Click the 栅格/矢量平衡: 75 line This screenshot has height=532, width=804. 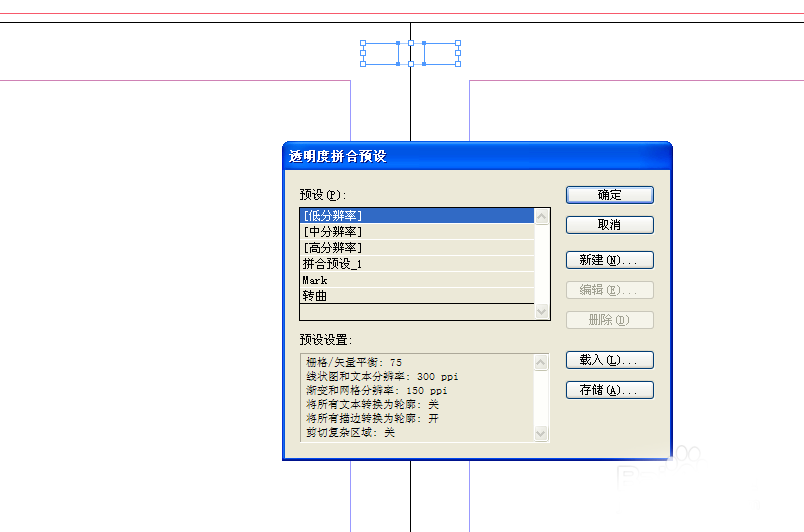354,362
